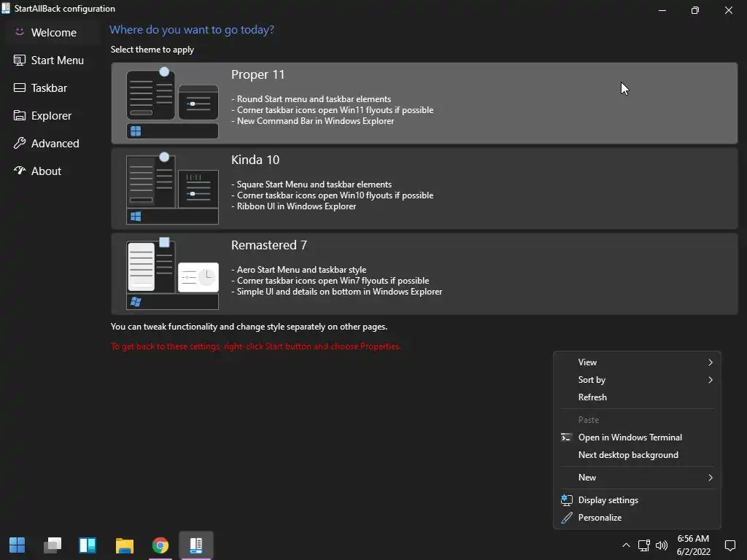747x560 pixels.
Task: Open Task View on the taskbar
Action: (x=53, y=545)
